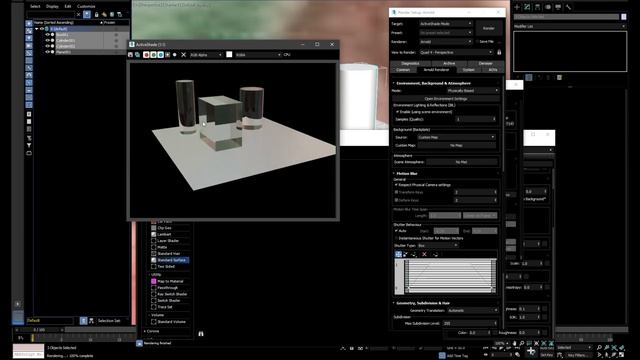Open the environment Mode dropdown (Physically Based)
This screenshot has height=360, width=640.
473,91
